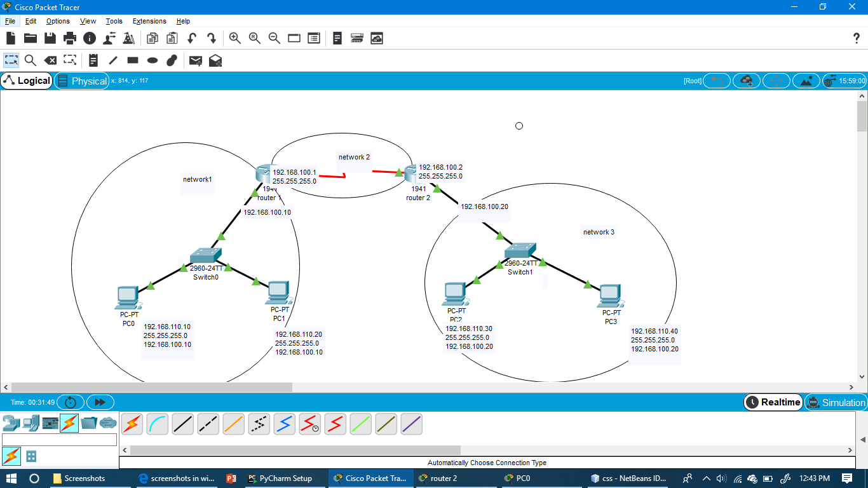Screen dimensions: 868x488
Task: Select the Place Note tool
Action: click(93, 60)
